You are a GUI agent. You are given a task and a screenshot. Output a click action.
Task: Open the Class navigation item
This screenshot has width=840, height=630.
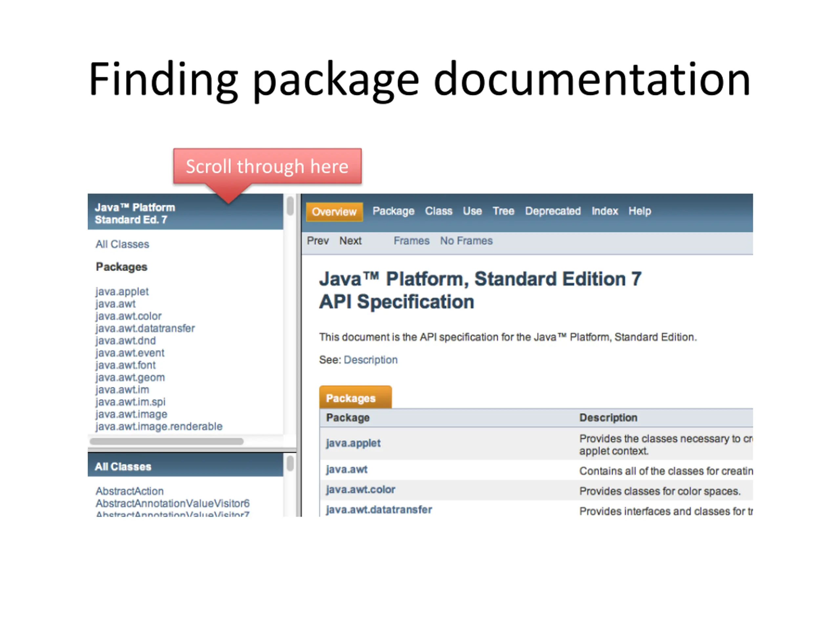438,211
